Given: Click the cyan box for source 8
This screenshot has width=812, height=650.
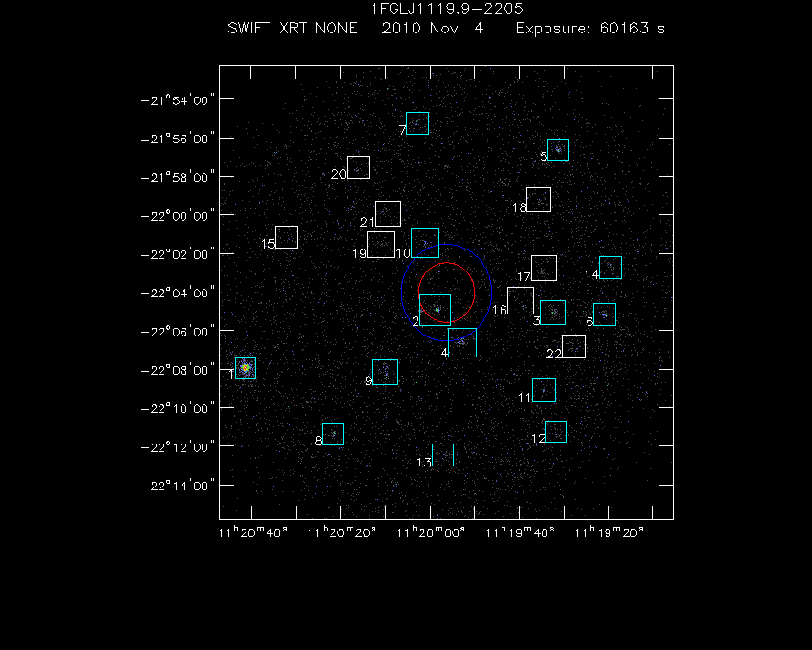Looking at the screenshot, I should click(333, 434).
